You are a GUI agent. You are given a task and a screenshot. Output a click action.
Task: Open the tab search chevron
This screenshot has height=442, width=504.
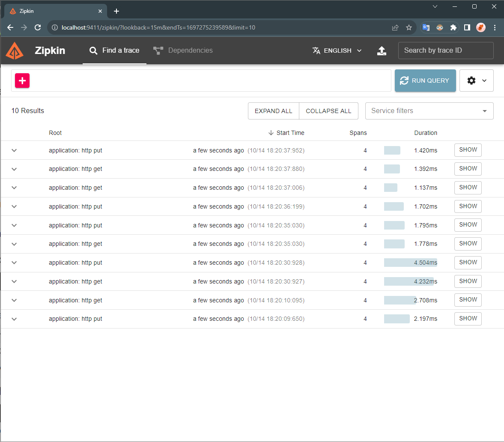point(435,6)
